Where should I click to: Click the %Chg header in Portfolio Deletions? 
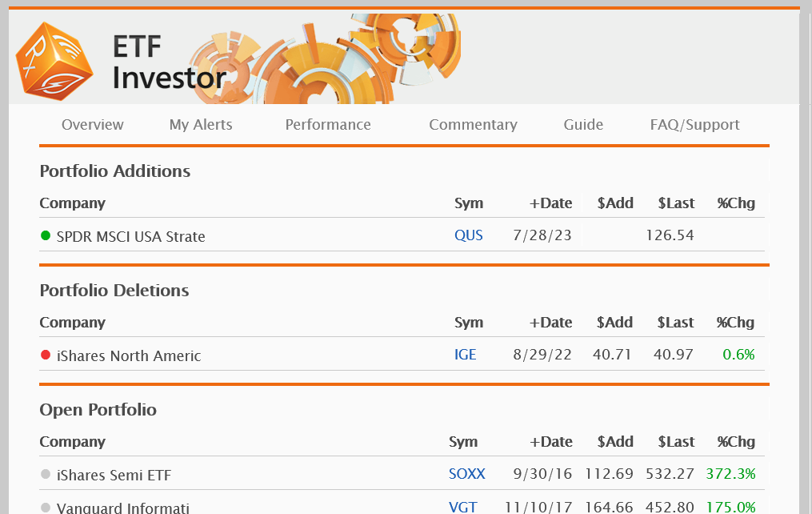coord(735,323)
